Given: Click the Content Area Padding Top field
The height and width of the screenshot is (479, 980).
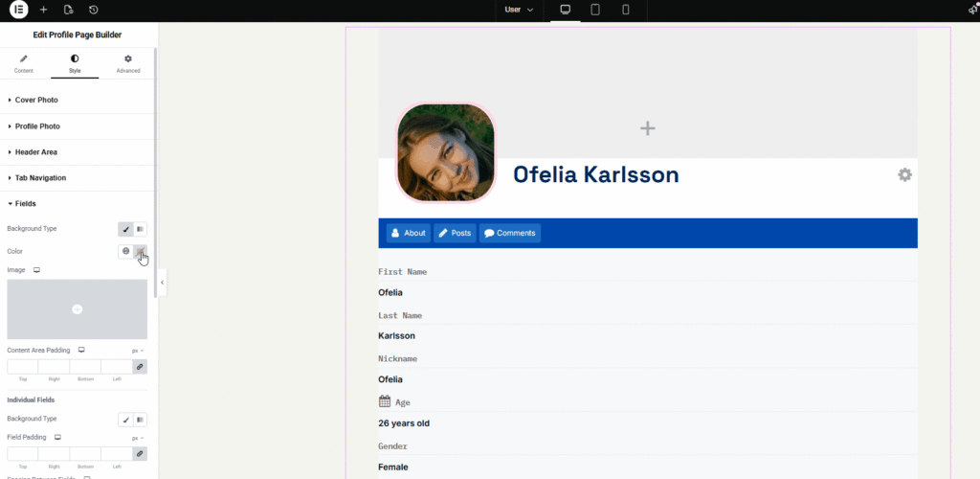Looking at the screenshot, I should pos(23,367).
